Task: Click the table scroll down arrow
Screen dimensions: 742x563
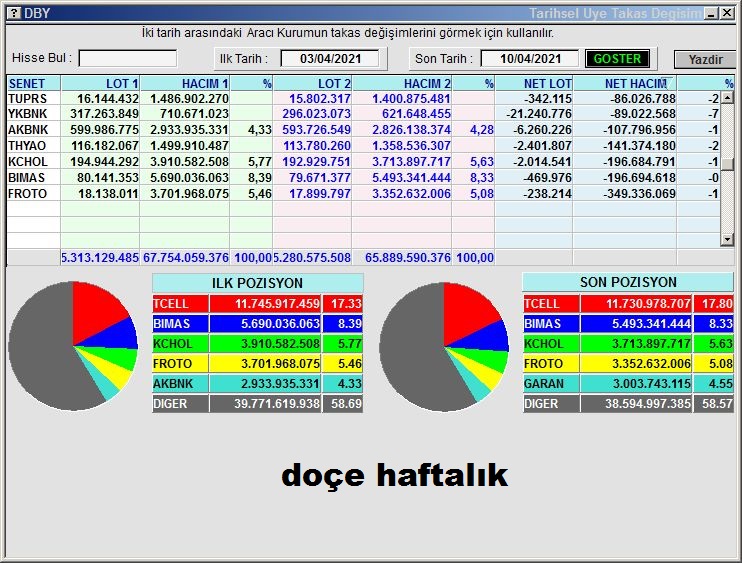Action: 727,239
